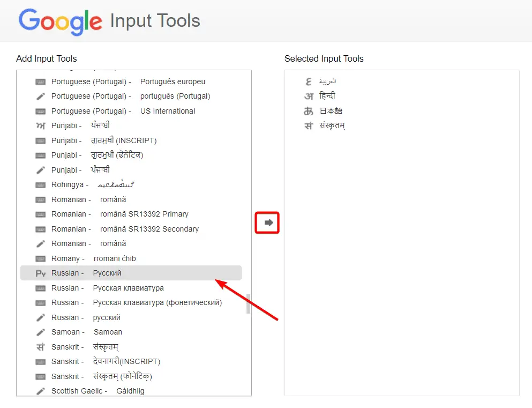This screenshot has height=408, width=532.
Task: Click the Sanskrit सं icon in Selected Input Tools
Action: coord(309,126)
